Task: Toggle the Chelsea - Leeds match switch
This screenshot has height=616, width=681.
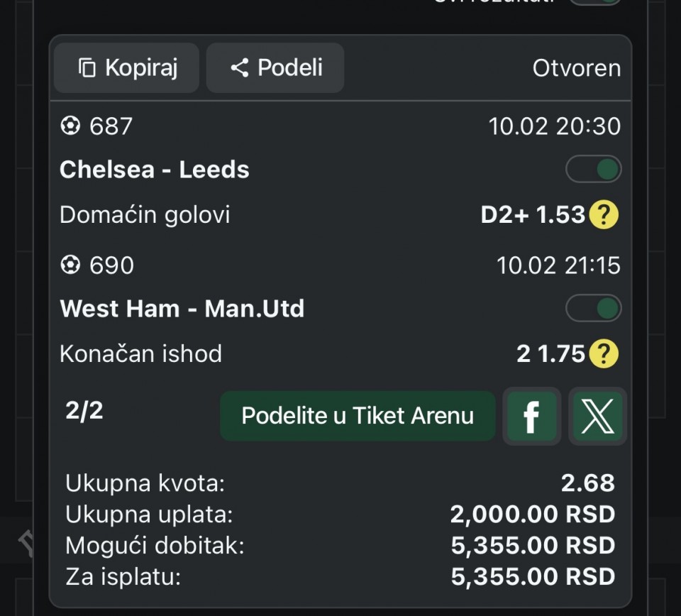Action: pyautogui.click(x=593, y=170)
